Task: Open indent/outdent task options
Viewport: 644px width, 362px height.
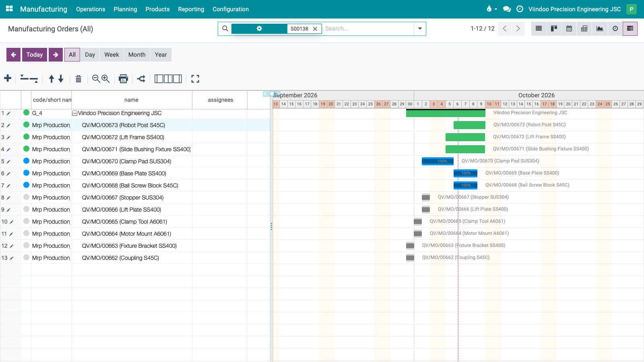Action: point(29,79)
